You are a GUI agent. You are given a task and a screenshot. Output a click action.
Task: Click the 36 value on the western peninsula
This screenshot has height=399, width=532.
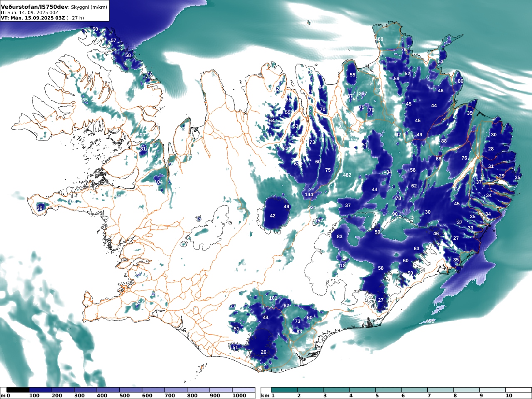tap(39, 208)
